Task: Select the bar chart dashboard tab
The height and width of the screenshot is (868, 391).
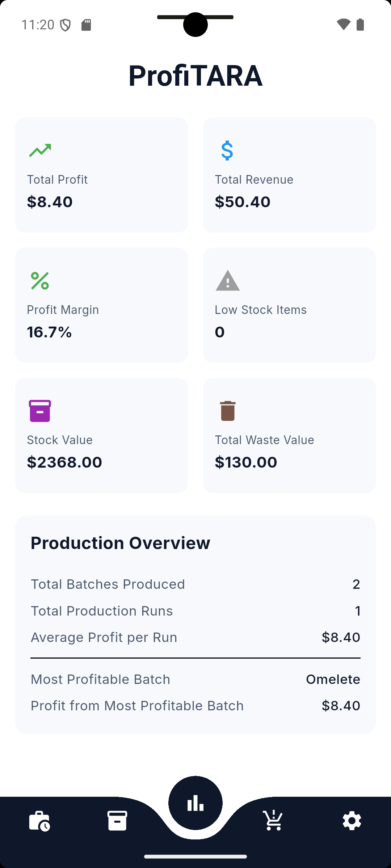Action: (x=195, y=803)
